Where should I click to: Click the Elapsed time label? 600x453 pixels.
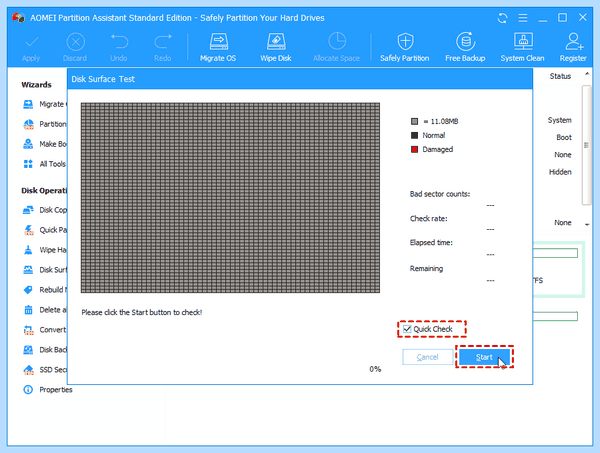431,243
